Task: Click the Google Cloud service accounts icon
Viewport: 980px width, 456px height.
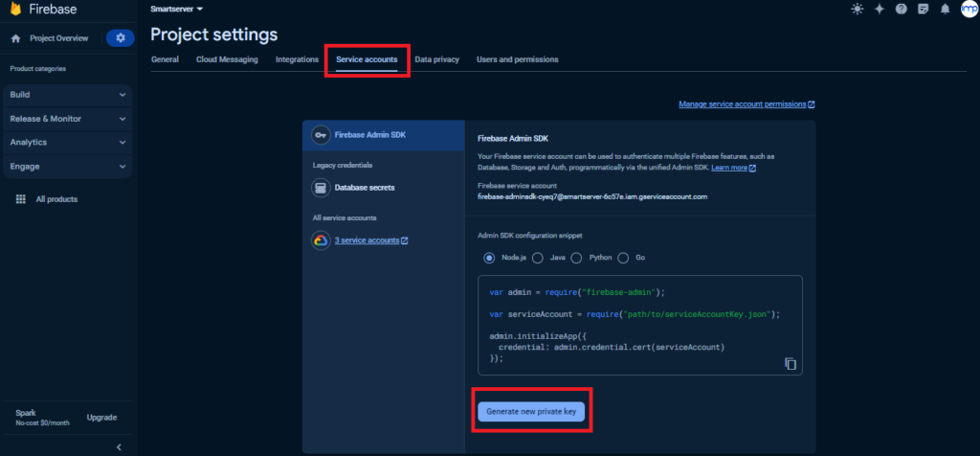Action: [321, 240]
